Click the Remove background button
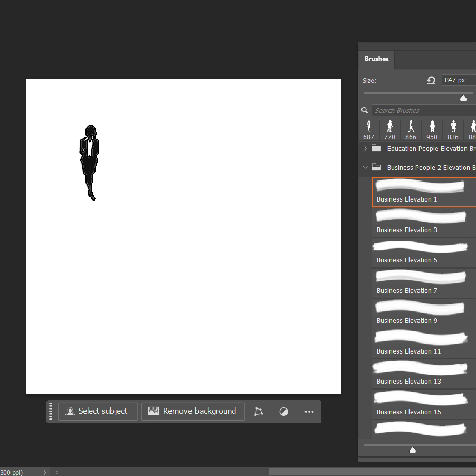 pyautogui.click(x=193, y=412)
